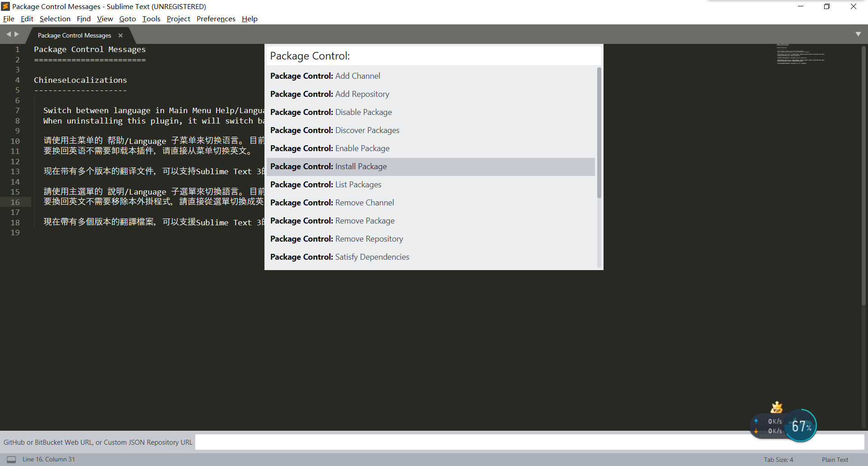Choose Package Control: Enable Package
This screenshot has height=466, width=868.
point(431,148)
